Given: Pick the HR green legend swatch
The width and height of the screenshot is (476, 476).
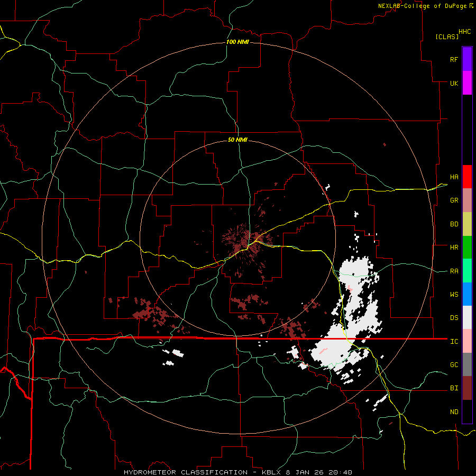Looking at the screenshot, I should pyautogui.click(x=467, y=248).
